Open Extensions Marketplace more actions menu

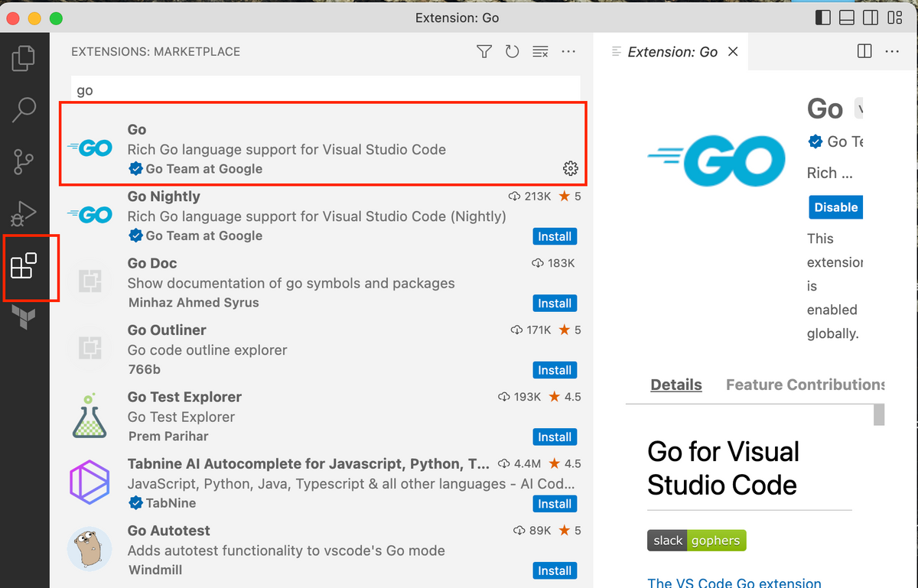tap(568, 51)
